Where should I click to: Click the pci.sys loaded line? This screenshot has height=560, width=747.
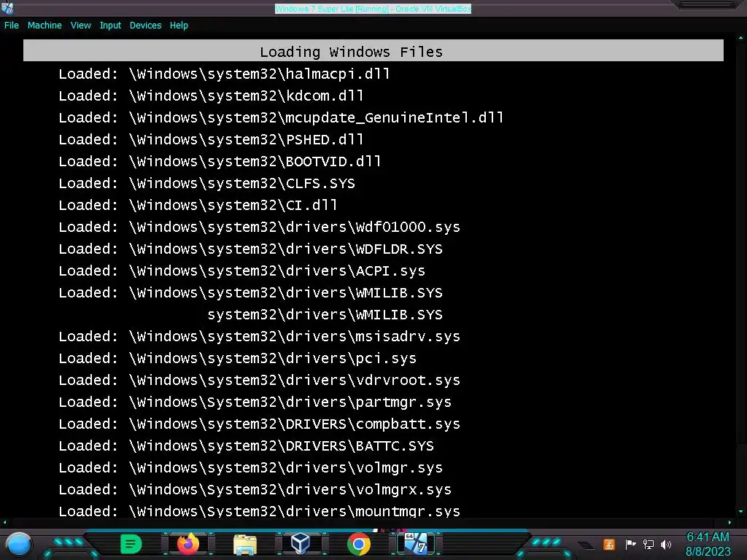tap(237, 359)
